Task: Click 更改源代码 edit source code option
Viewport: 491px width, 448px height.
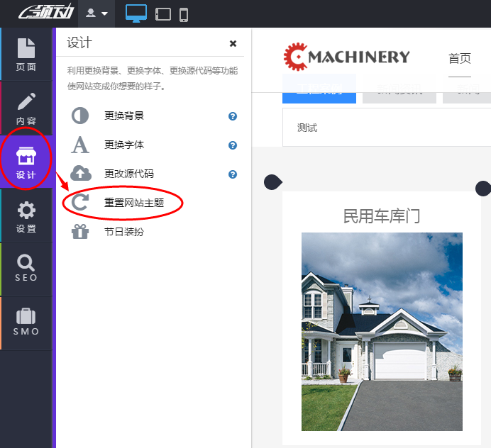Action: click(128, 174)
